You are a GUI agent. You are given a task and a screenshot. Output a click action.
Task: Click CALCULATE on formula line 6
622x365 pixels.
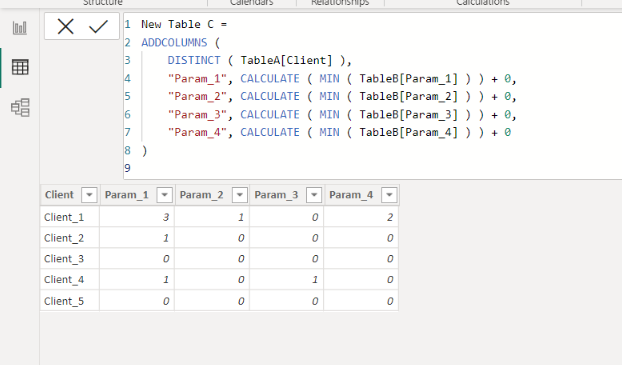(270, 114)
